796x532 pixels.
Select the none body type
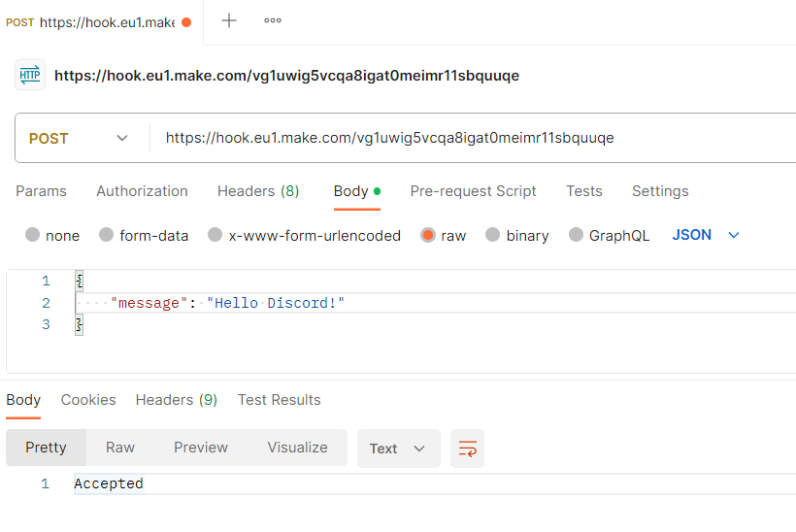33,235
